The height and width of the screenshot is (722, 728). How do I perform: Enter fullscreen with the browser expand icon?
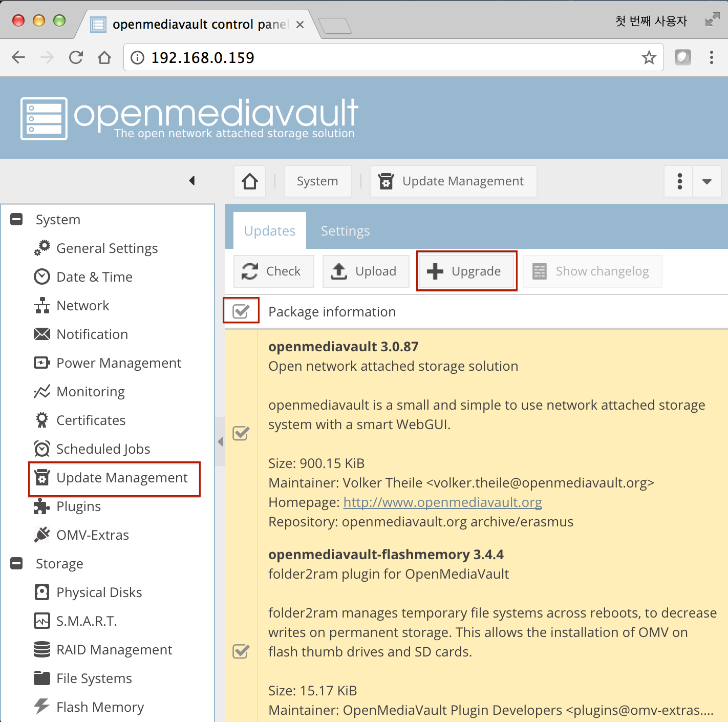[712, 19]
